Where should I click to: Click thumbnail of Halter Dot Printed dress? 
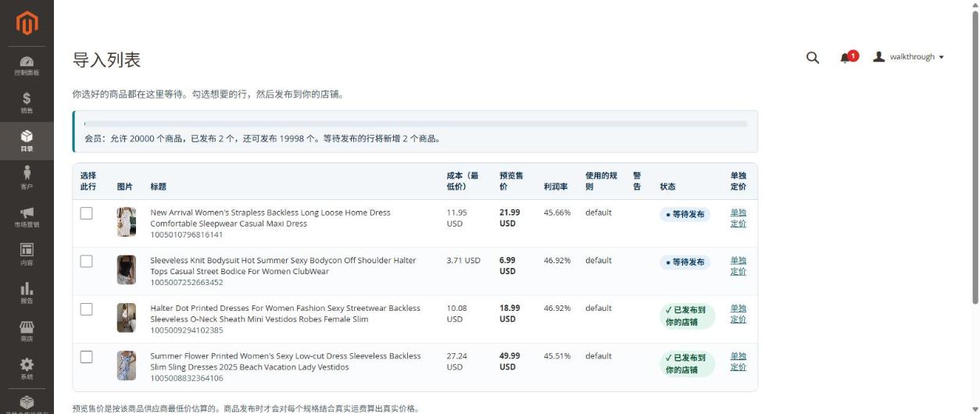click(x=126, y=317)
